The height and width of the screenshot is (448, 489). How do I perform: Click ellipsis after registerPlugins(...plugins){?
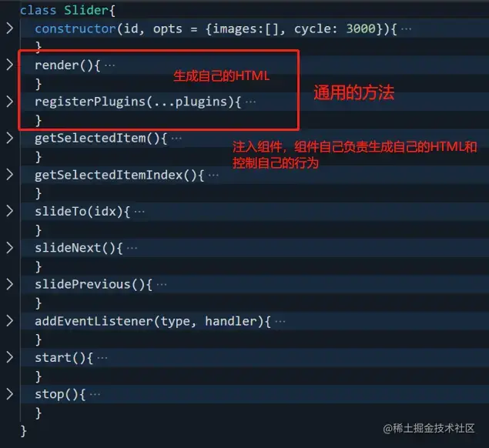[250, 102]
